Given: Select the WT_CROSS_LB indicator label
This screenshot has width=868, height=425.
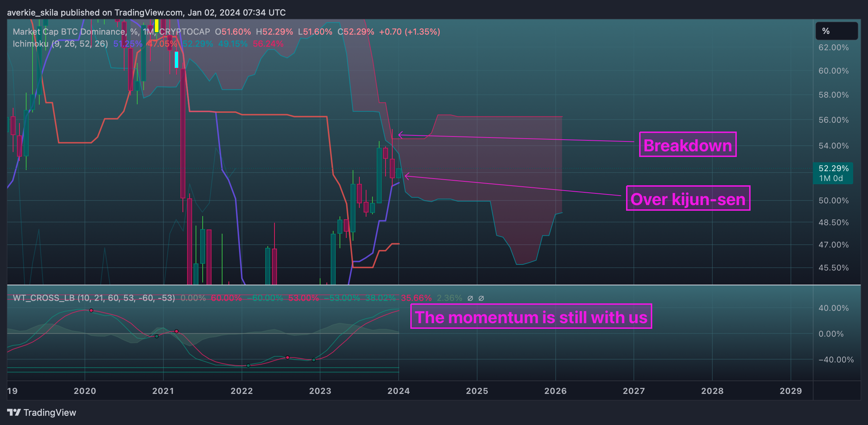Looking at the screenshot, I should point(94,298).
